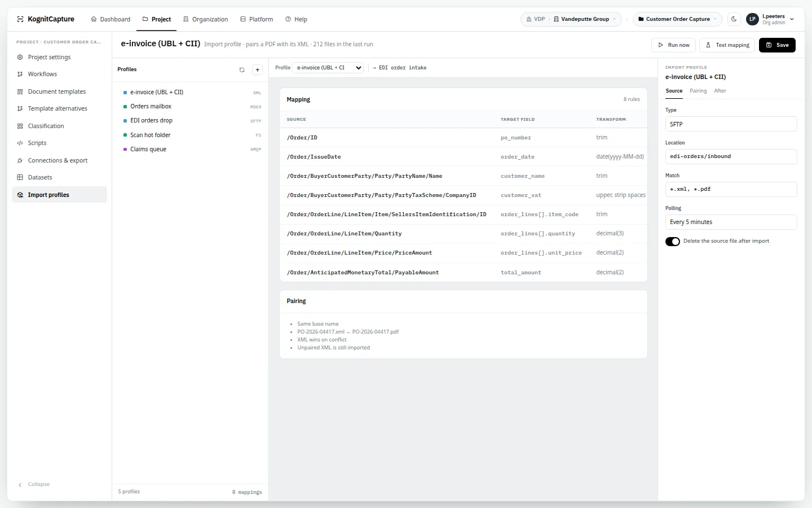Open Template alternatives in sidebar
This screenshot has width=812, height=508.
(59, 108)
